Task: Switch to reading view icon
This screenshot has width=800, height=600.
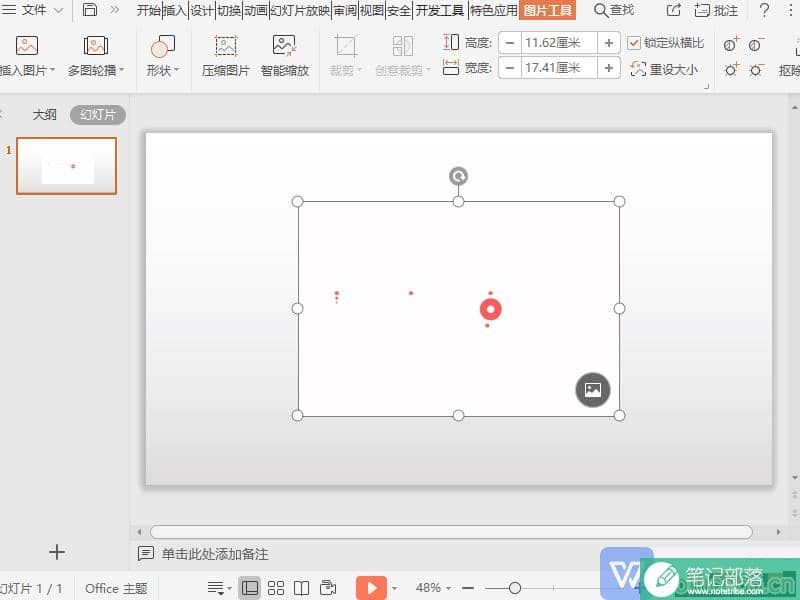Action: [x=302, y=588]
